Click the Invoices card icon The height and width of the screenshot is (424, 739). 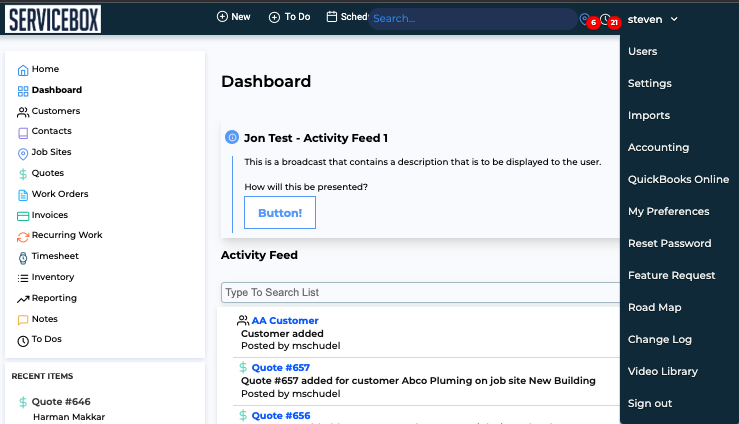pyautogui.click(x=23, y=216)
